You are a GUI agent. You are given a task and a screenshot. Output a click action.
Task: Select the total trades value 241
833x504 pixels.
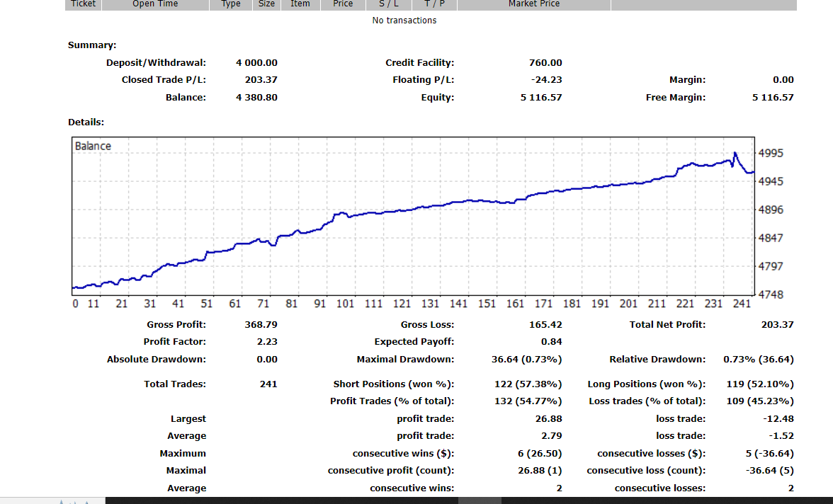click(268, 384)
